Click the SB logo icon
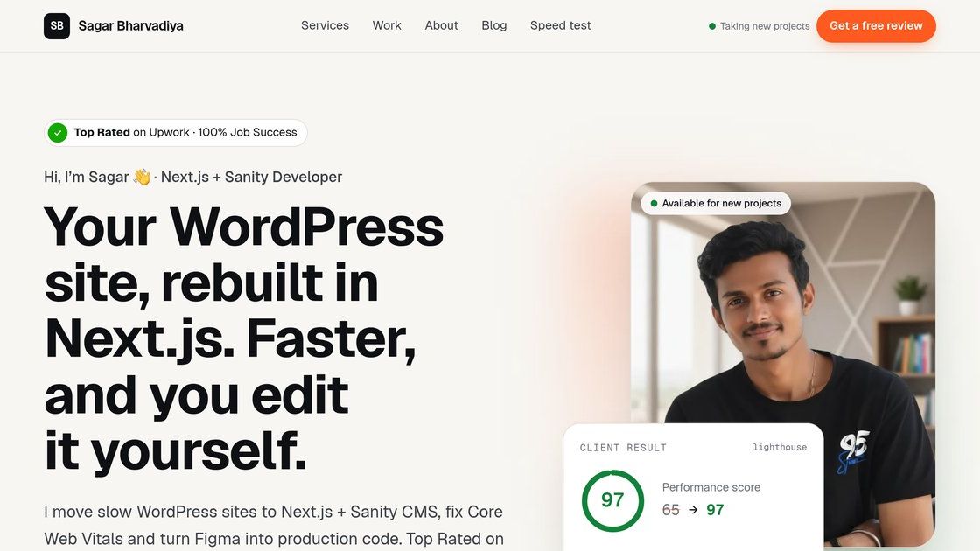The image size is (980, 551). pos(57,25)
